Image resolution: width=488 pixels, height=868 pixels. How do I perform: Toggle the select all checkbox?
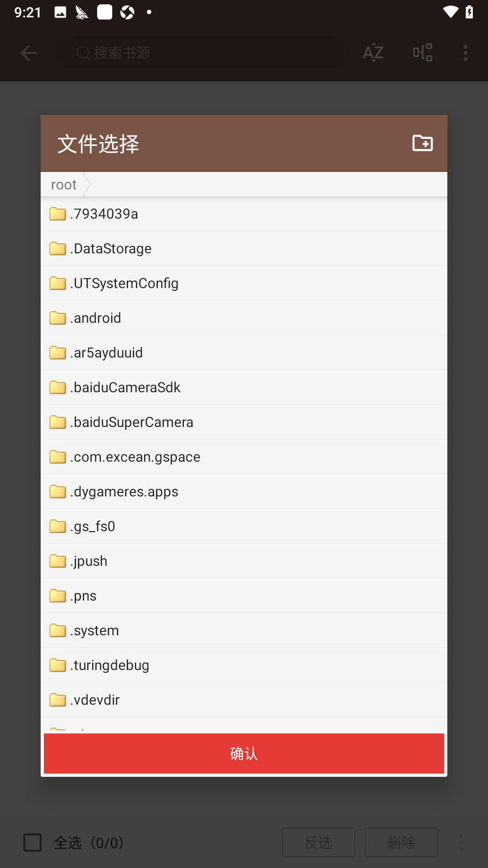click(33, 843)
